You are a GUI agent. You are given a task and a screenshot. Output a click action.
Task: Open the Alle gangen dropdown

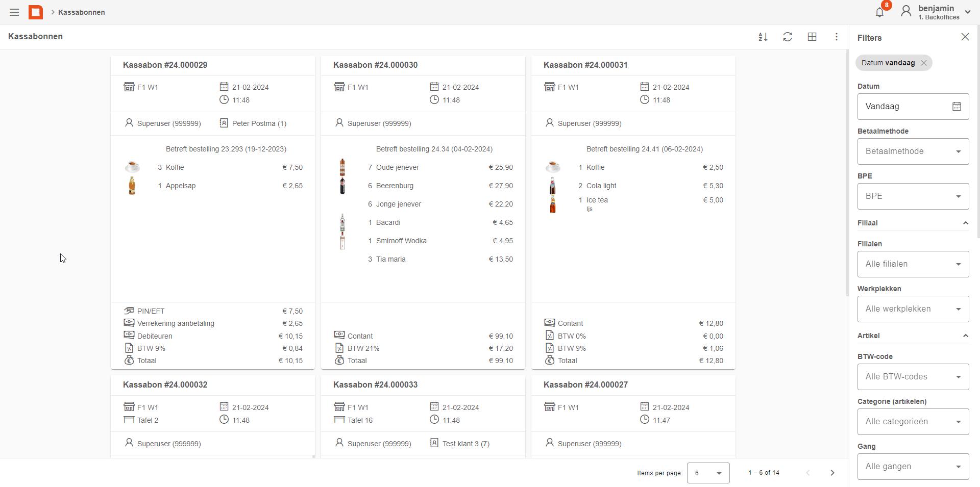[x=913, y=467]
